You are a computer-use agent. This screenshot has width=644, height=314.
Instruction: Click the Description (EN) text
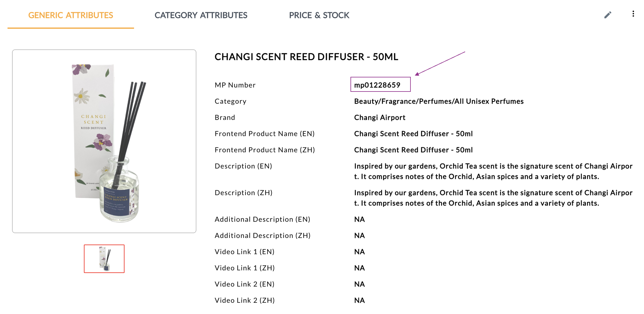(493, 171)
